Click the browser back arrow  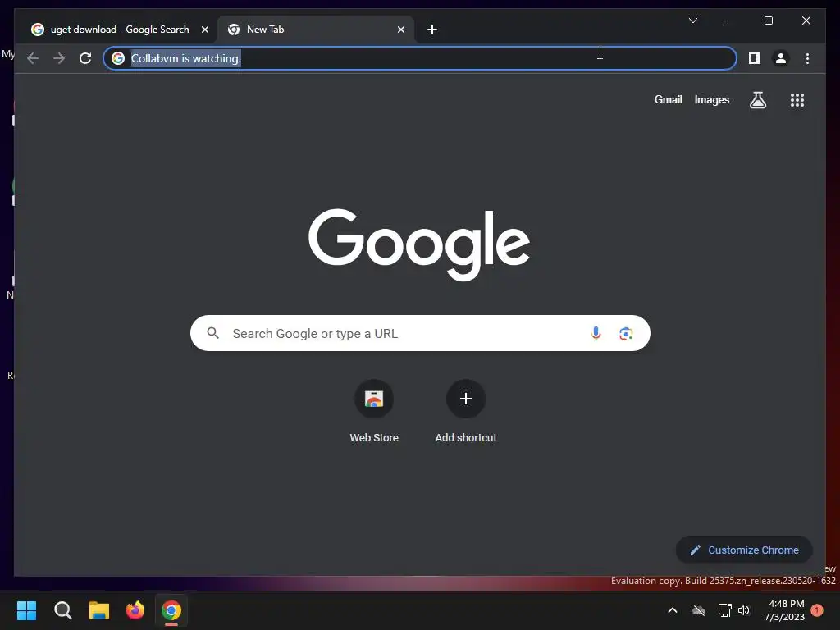tap(33, 58)
